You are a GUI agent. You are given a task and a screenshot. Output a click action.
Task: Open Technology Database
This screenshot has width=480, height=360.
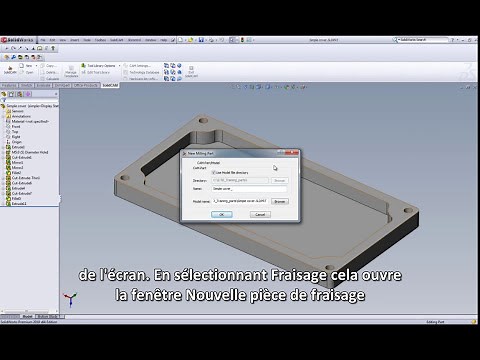tap(141, 72)
